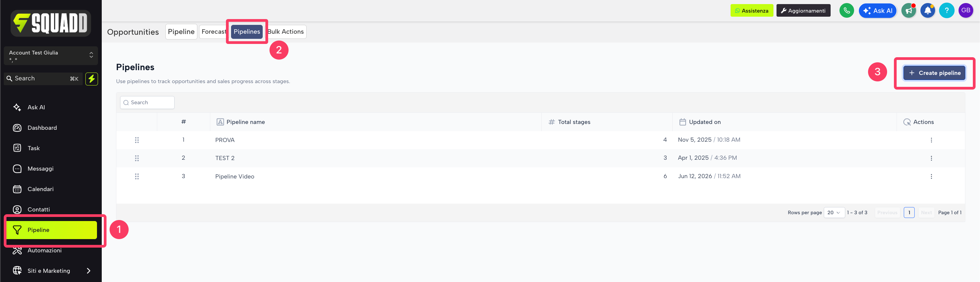Open the help question mark icon
Screen dimensions: 980x282
point(947,11)
